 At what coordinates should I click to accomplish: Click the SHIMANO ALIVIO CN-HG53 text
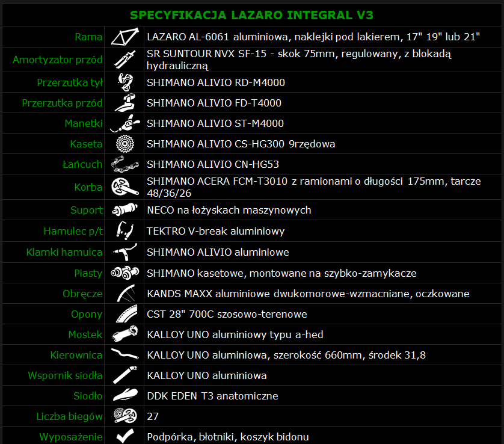click(213, 164)
